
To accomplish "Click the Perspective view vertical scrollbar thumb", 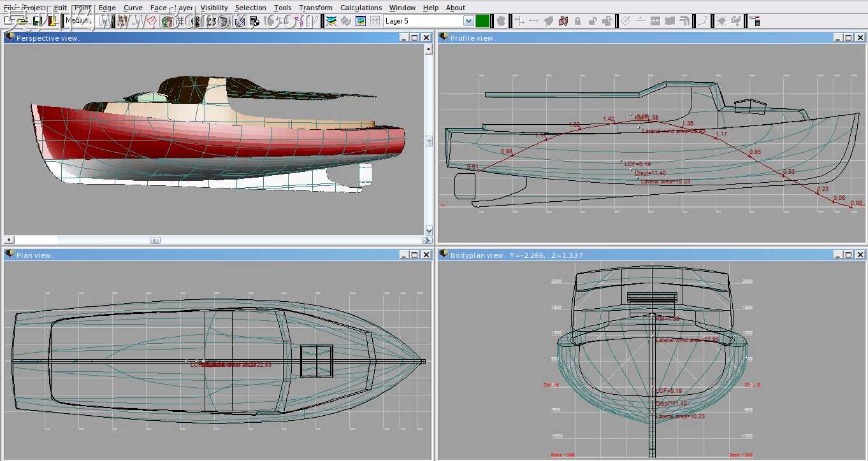I will [x=429, y=141].
